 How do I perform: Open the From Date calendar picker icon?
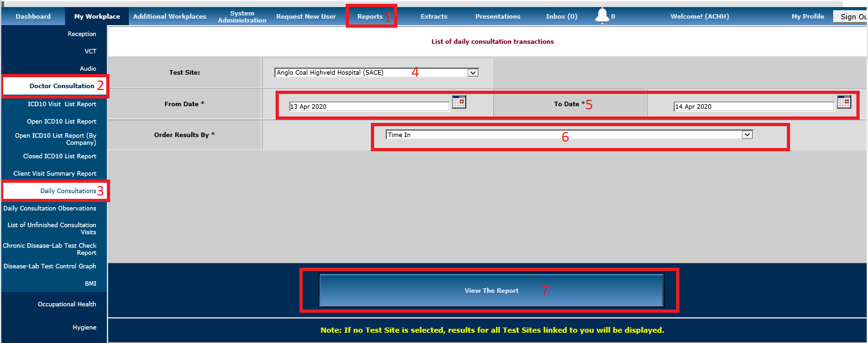coord(458,102)
